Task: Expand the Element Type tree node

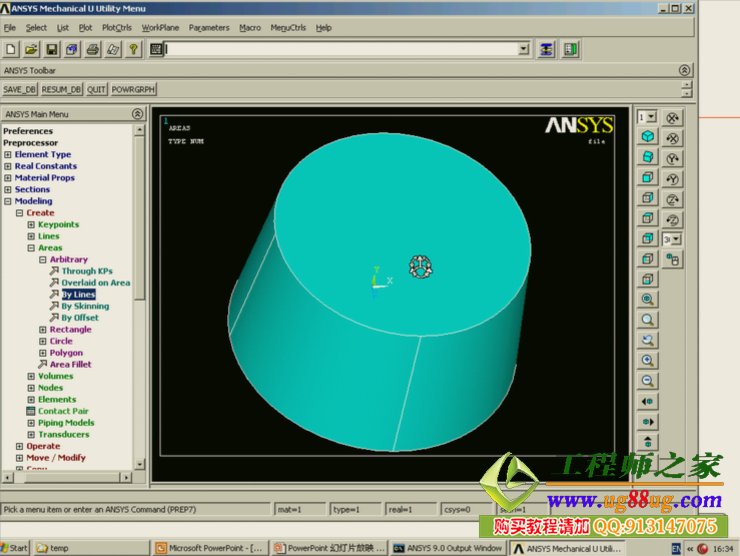Action: click(x=8, y=154)
